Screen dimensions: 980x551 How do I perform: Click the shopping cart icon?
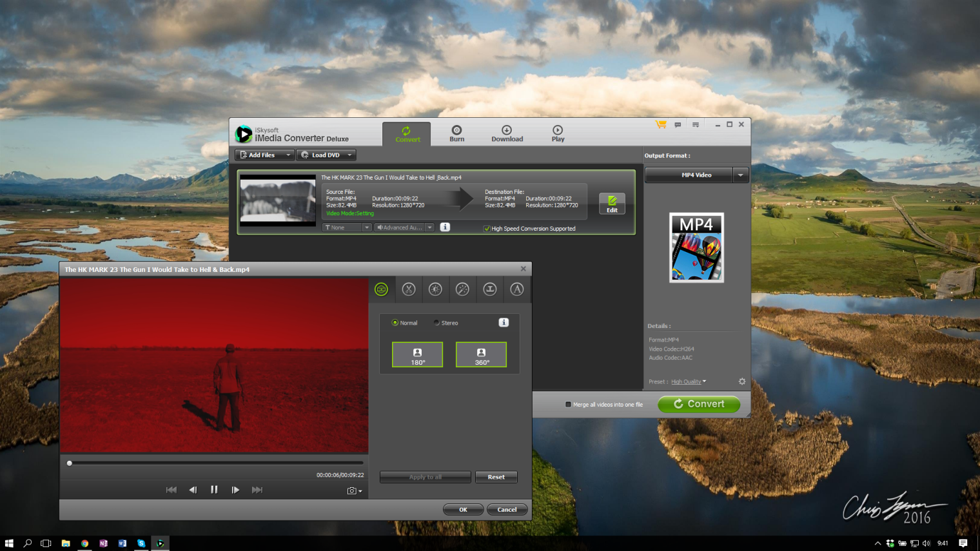pyautogui.click(x=661, y=124)
